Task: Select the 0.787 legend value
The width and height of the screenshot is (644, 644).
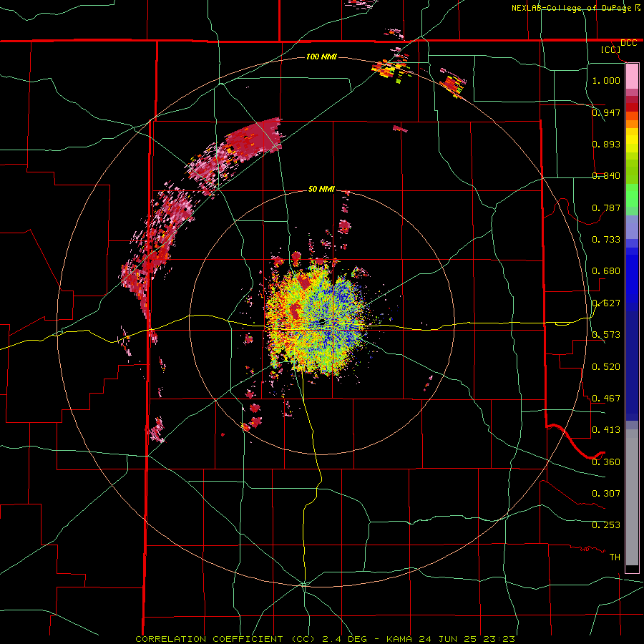Action: (606, 208)
